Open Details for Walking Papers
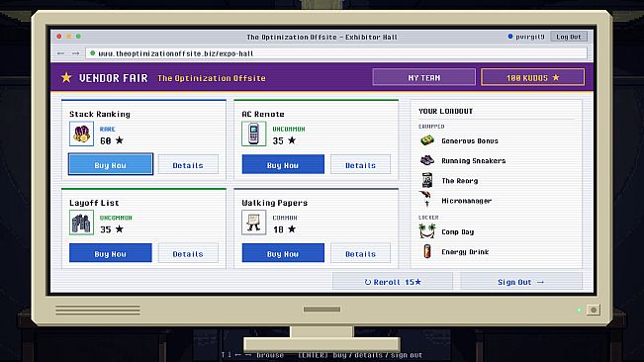Image resolution: width=644 pixels, height=362 pixels. tap(361, 253)
